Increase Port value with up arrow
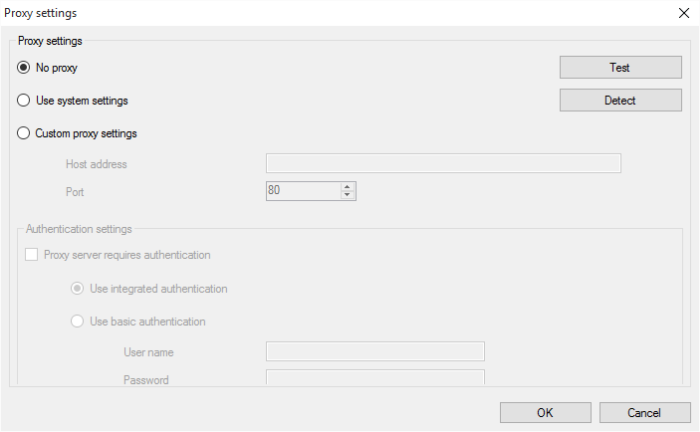The width and height of the screenshot is (700, 432). [347, 186]
